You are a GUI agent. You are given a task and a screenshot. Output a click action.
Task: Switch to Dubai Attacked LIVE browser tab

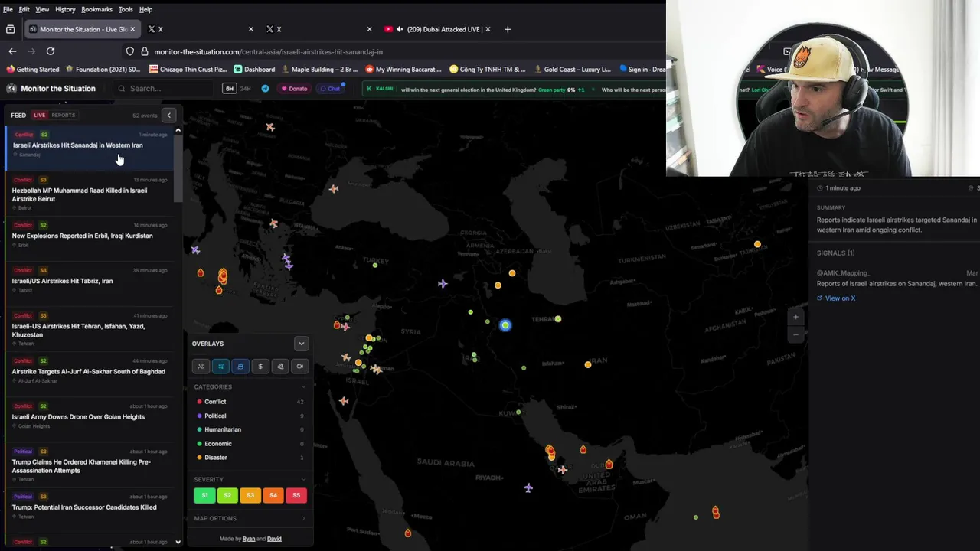tap(436, 29)
